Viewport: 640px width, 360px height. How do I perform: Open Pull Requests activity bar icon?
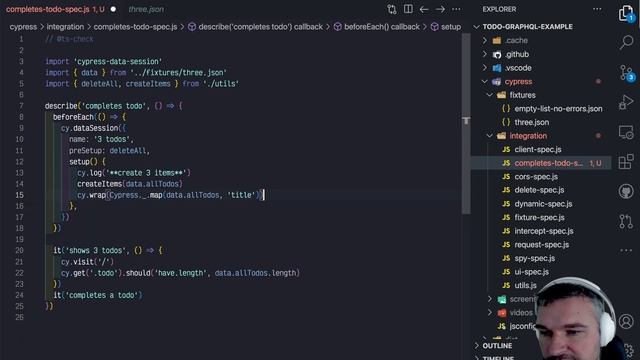(626, 221)
